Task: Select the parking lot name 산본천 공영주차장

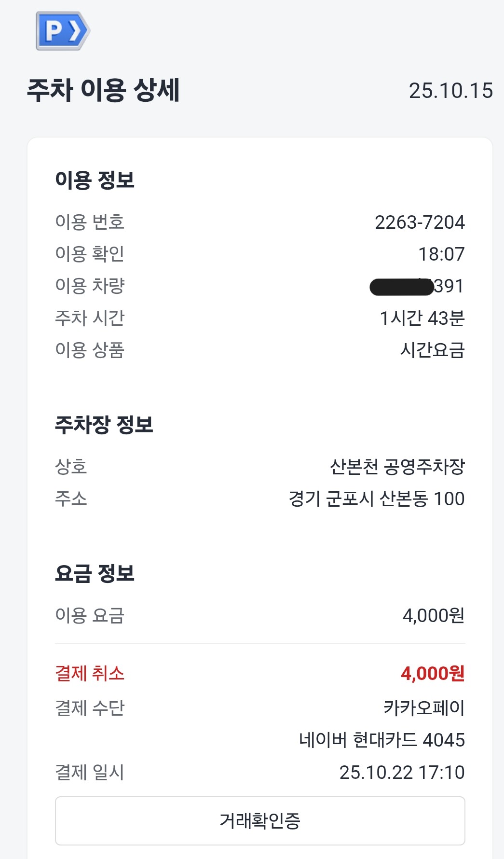Action: pyautogui.click(x=397, y=467)
